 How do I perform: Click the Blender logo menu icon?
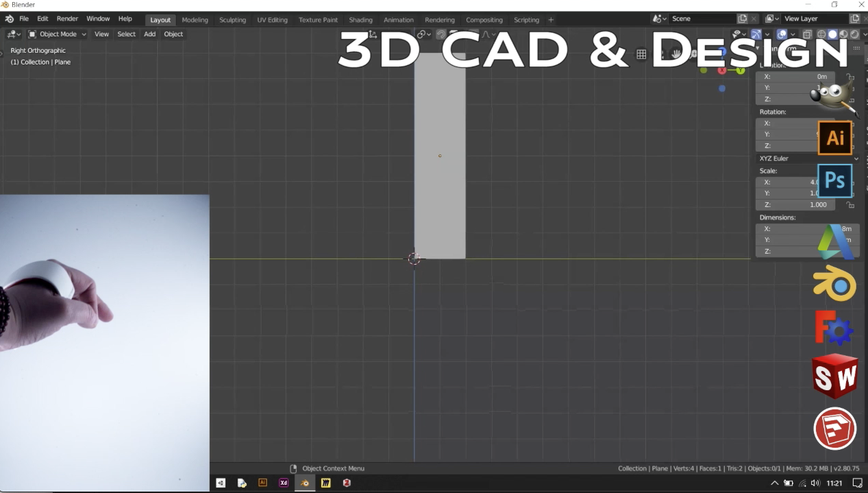pyautogui.click(x=9, y=19)
